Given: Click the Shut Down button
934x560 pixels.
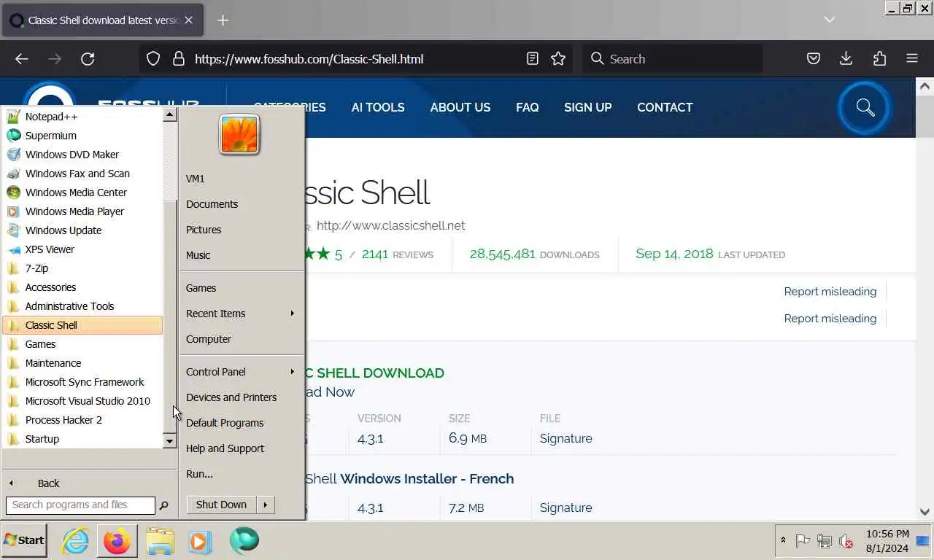Looking at the screenshot, I should [x=221, y=505].
